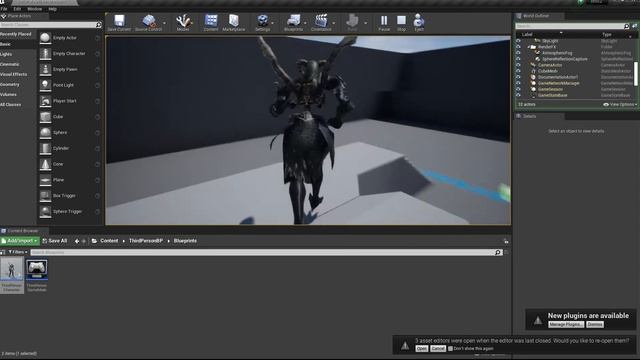
Task: Select the Plane primitive icon
Action: click(x=45, y=180)
